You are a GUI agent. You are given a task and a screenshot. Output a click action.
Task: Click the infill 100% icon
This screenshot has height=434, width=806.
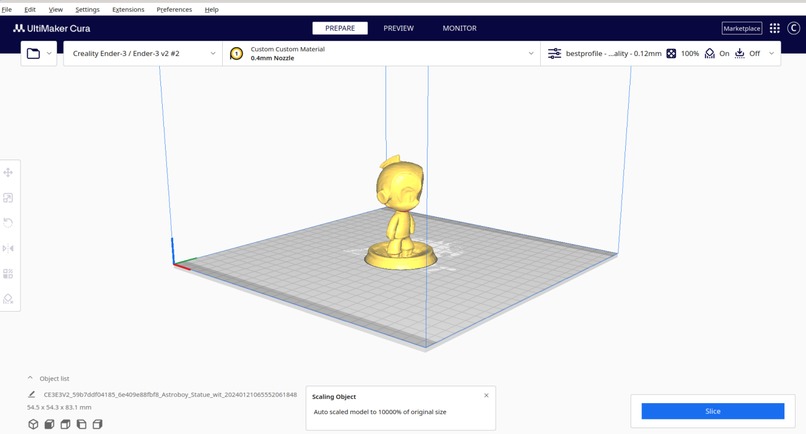pos(671,53)
